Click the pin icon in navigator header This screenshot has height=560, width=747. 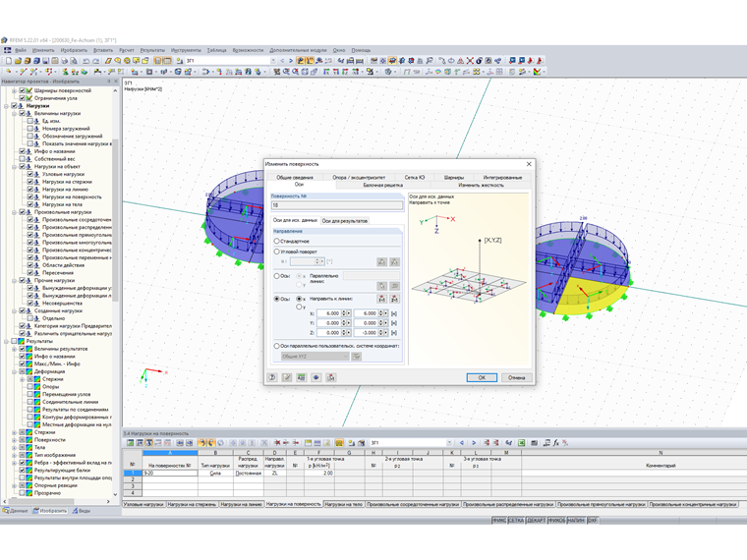pyautogui.click(x=109, y=82)
